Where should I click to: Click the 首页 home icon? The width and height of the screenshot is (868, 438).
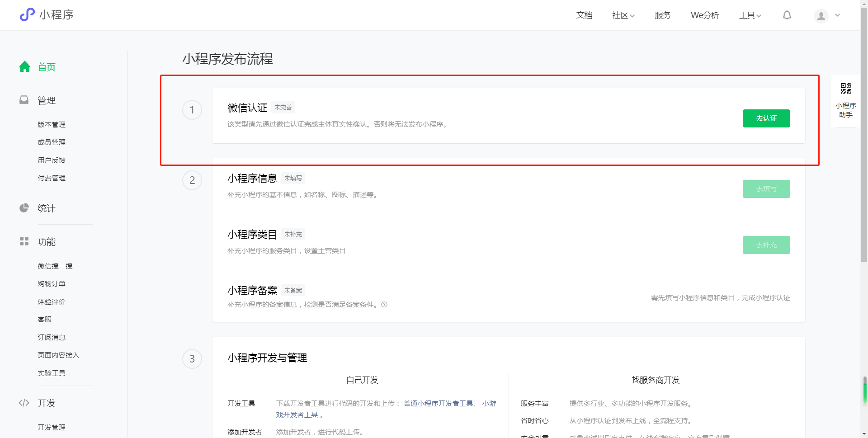coord(25,67)
